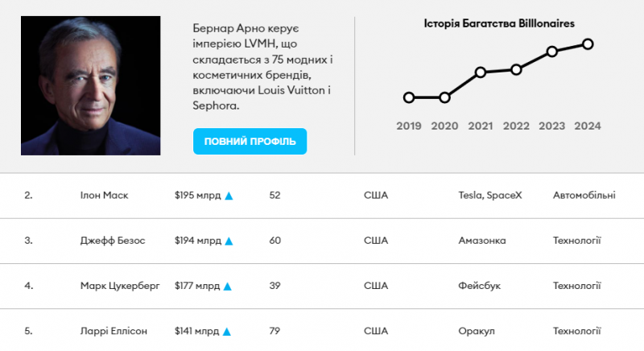The height and width of the screenshot is (351, 644).
Task: Click the Оракул source text
Action: [x=476, y=331]
